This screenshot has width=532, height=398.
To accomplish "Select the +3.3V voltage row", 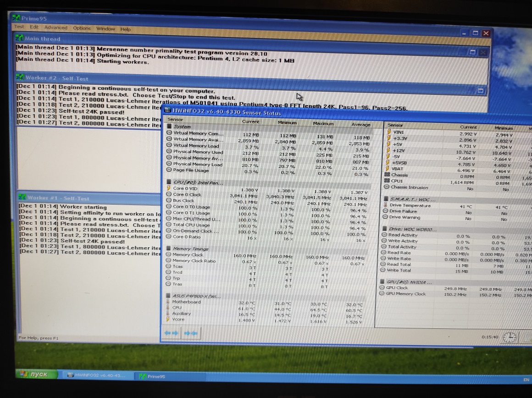I will point(458,139).
